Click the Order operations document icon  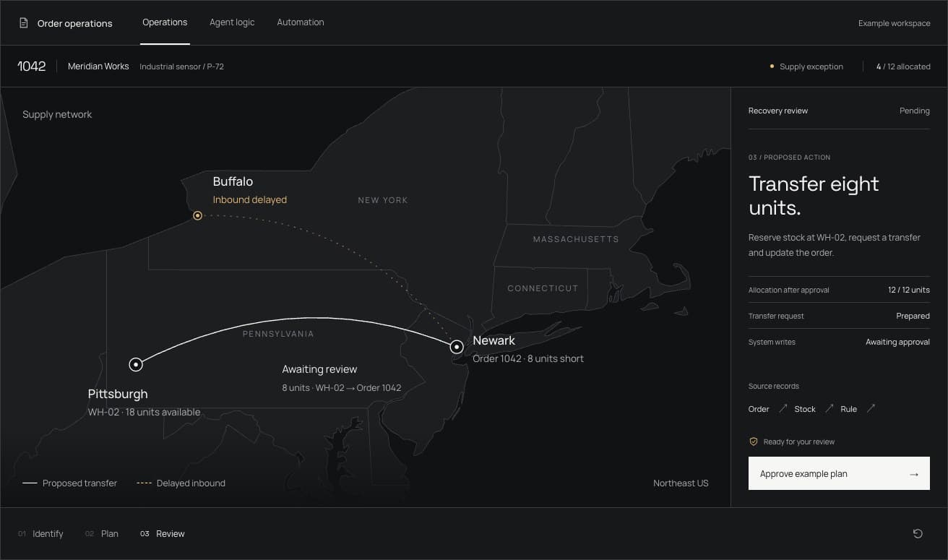coord(24,23)
